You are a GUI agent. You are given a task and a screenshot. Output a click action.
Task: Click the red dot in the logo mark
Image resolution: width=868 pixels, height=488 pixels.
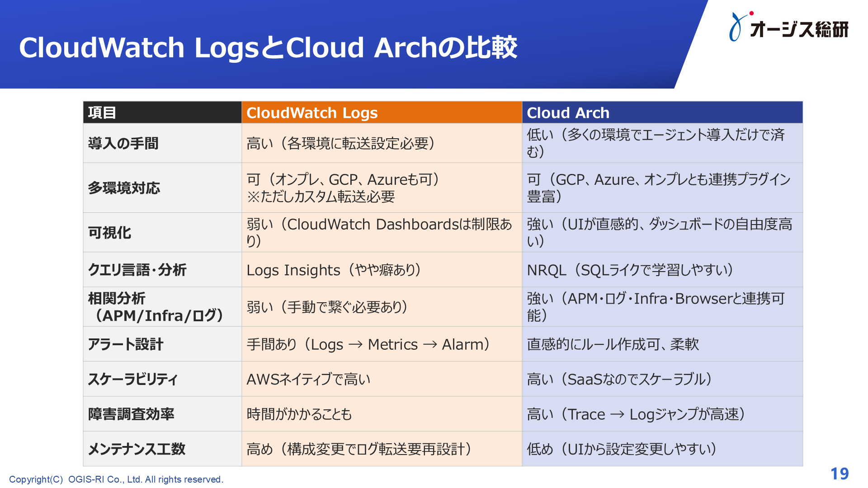coord(750,14)
